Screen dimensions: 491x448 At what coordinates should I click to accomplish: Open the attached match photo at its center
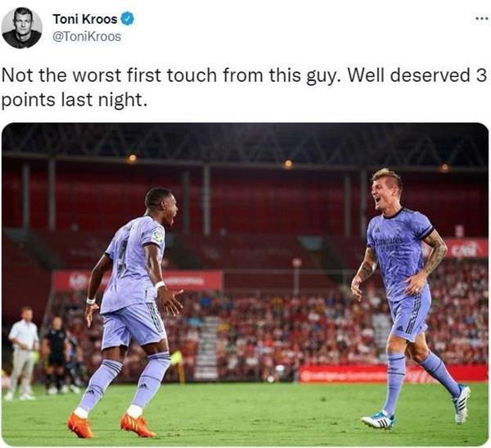(x=245, y=284)
